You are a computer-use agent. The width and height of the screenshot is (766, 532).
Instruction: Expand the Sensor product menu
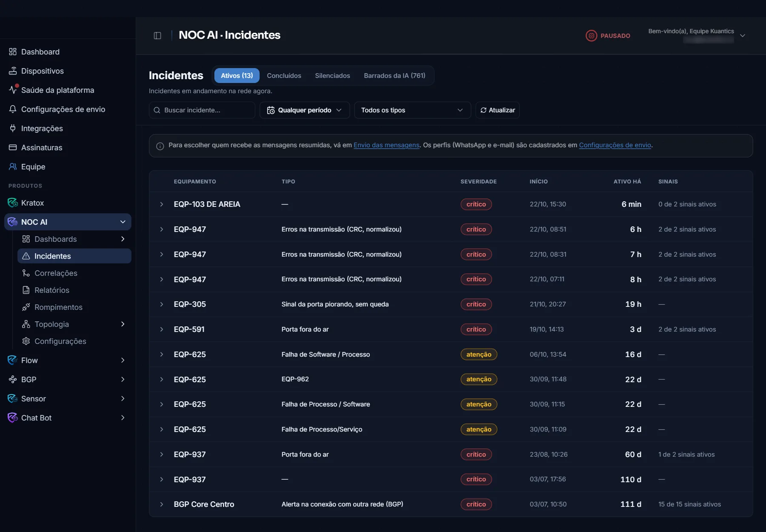[123, 399]
